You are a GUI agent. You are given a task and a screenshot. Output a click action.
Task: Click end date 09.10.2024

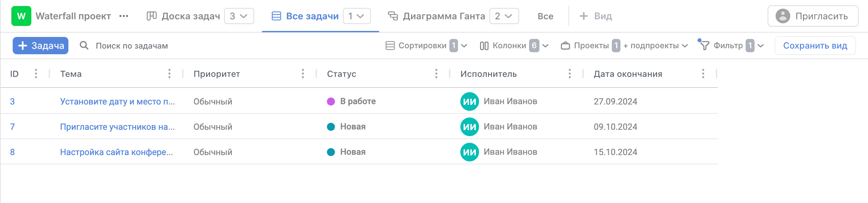click(615, 127)
